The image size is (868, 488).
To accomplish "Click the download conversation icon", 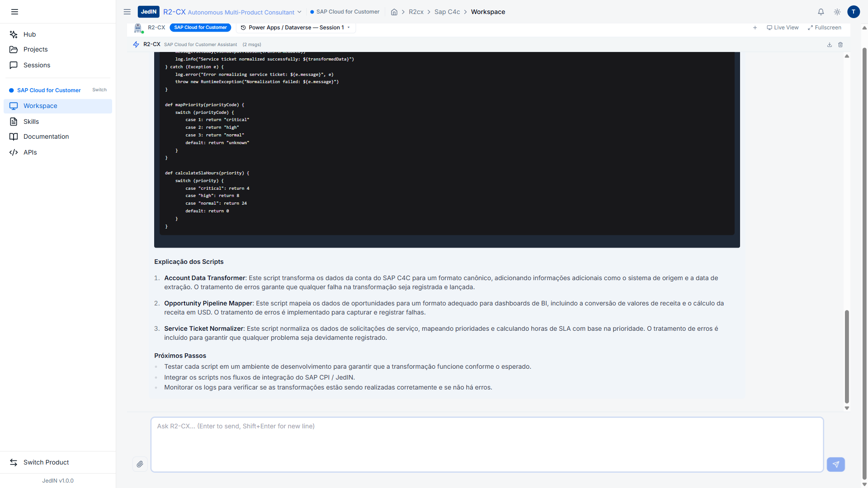I will (x=830, y=45).
